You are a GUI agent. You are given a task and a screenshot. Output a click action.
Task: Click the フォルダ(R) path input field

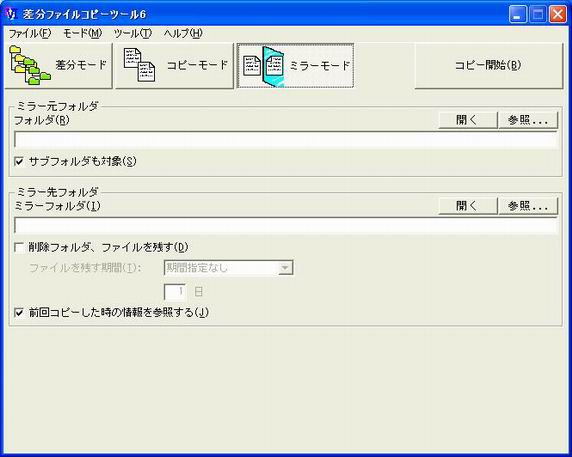click(x=286, y=140)
